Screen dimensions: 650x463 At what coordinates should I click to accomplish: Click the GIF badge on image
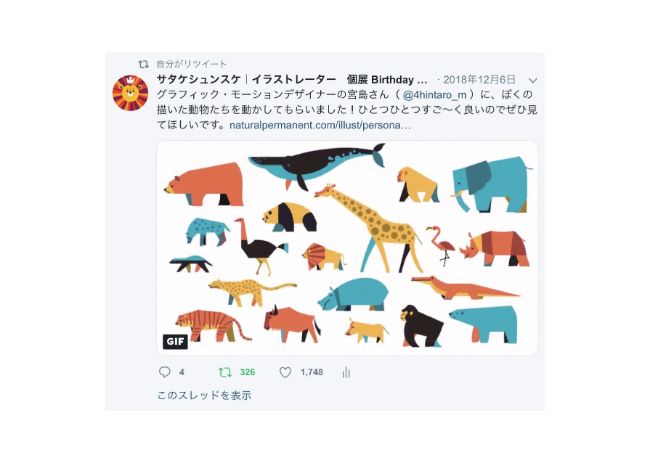click(x=175, y=342)
